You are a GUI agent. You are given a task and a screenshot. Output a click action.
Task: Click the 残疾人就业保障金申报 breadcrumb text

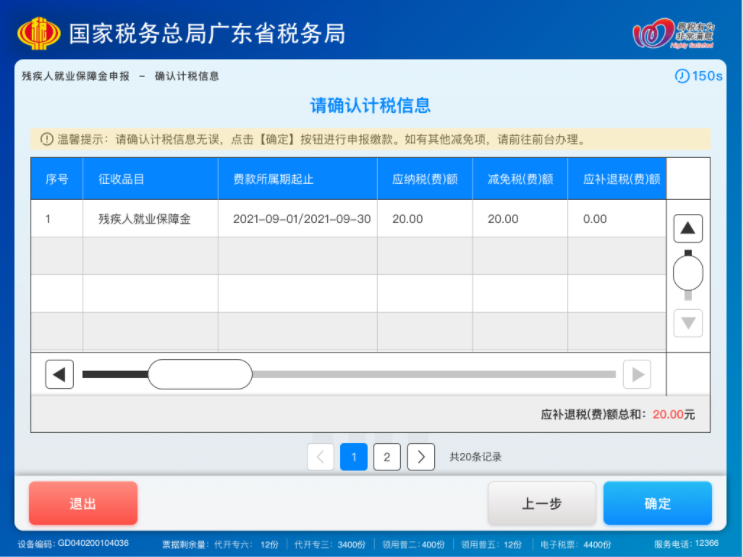pos(75,76)
